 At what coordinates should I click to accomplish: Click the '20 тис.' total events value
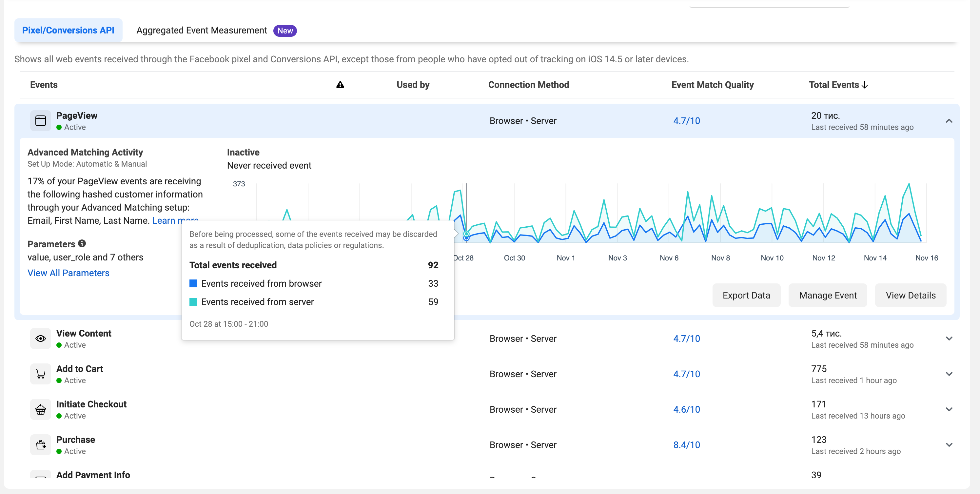[826, 115]
